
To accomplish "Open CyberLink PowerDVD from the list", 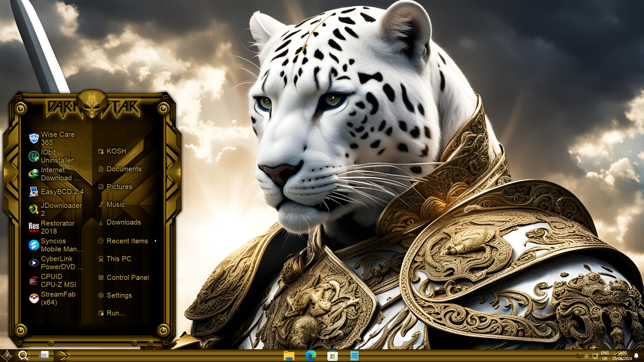I will pyautogui.click(x=56, y=263).
